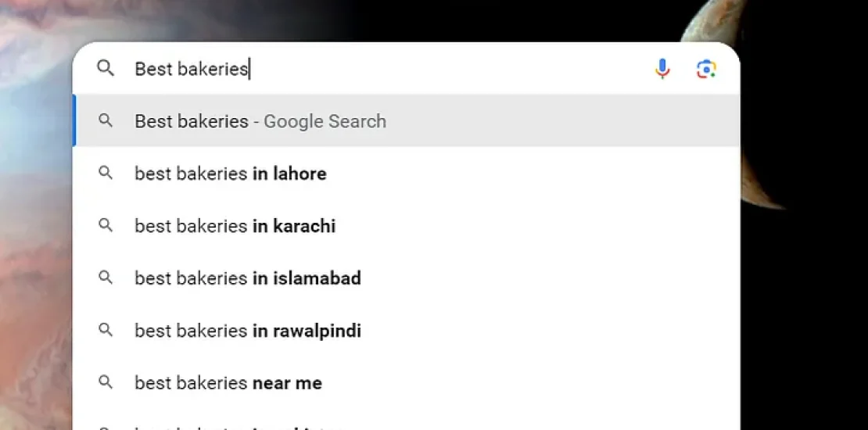Image resolution: width=868 pixels, height=430 pixels.
Task: Choose "best bakeries in lahore" suggestion
Action: [x=231, y=174]
